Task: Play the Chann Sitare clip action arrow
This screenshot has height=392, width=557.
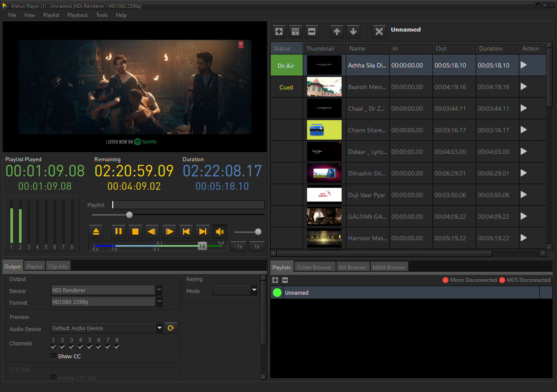Action: [x=524, y=130]
